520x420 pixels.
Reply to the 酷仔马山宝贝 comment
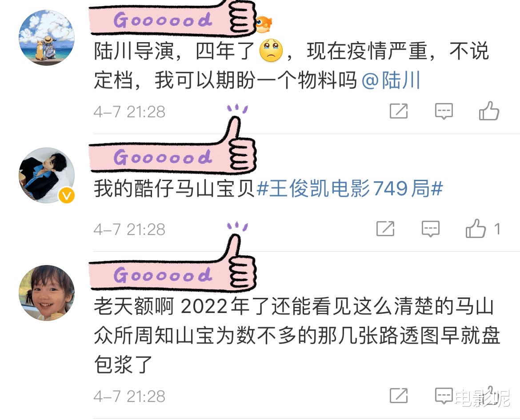[431, 229]
